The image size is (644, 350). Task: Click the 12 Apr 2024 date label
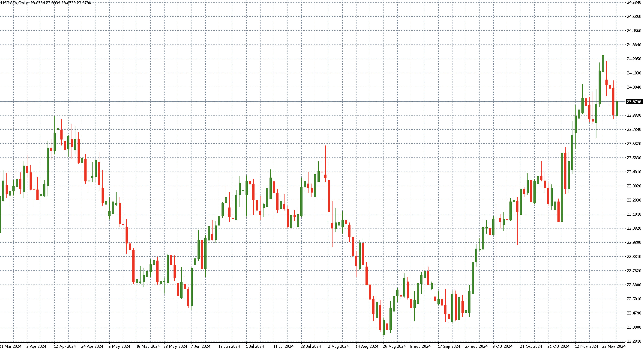click(x=65, y=347)
